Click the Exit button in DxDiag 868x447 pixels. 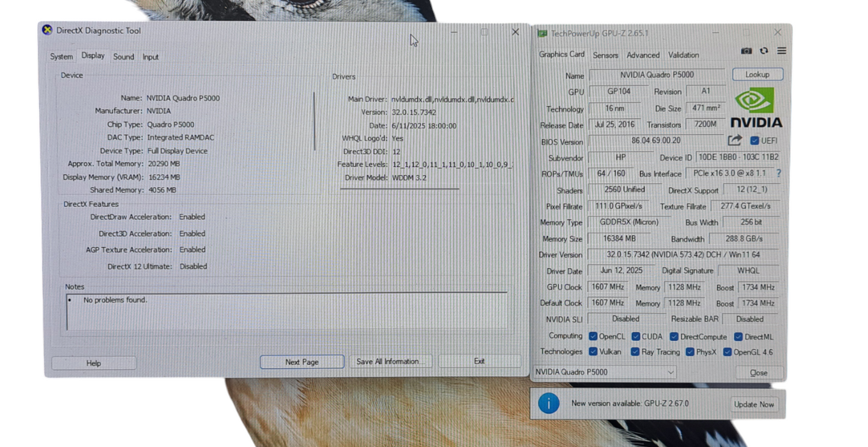tap(479, 361)
